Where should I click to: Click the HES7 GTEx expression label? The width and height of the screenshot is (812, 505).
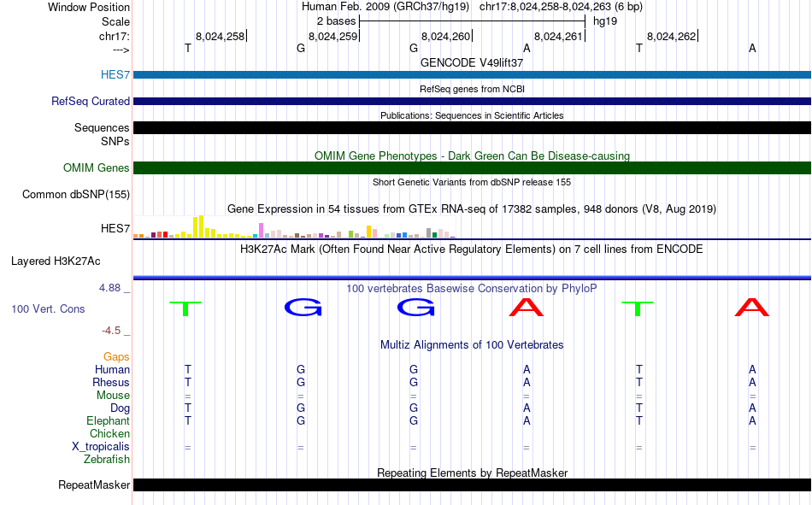pos(115,228)
